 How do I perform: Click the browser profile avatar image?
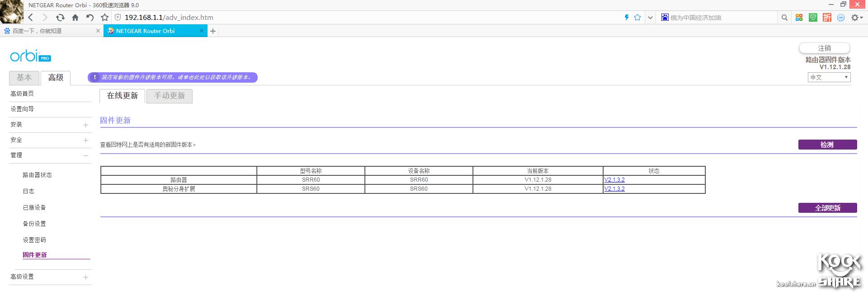[11, 12]
